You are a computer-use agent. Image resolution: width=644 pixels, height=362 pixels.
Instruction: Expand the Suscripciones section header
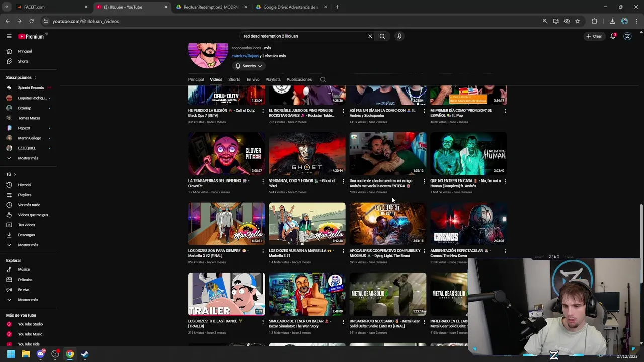point(22,77)
